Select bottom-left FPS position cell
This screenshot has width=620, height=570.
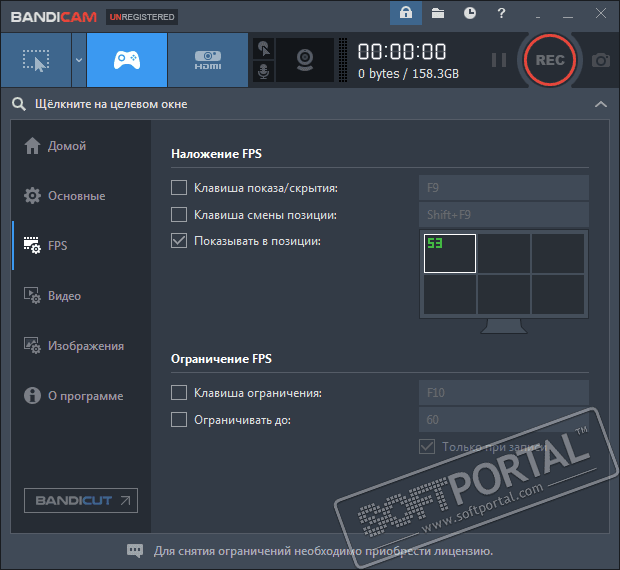tap(450, 294)
